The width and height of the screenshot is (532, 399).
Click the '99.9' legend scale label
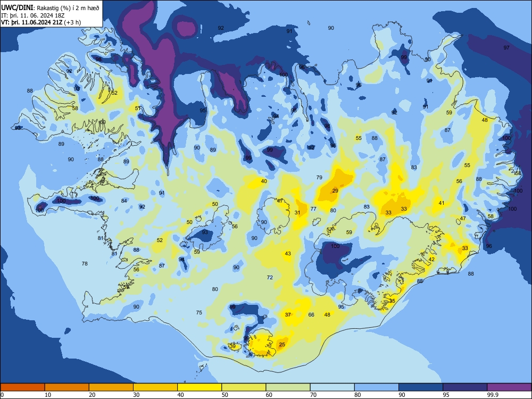tap(493, 395)
